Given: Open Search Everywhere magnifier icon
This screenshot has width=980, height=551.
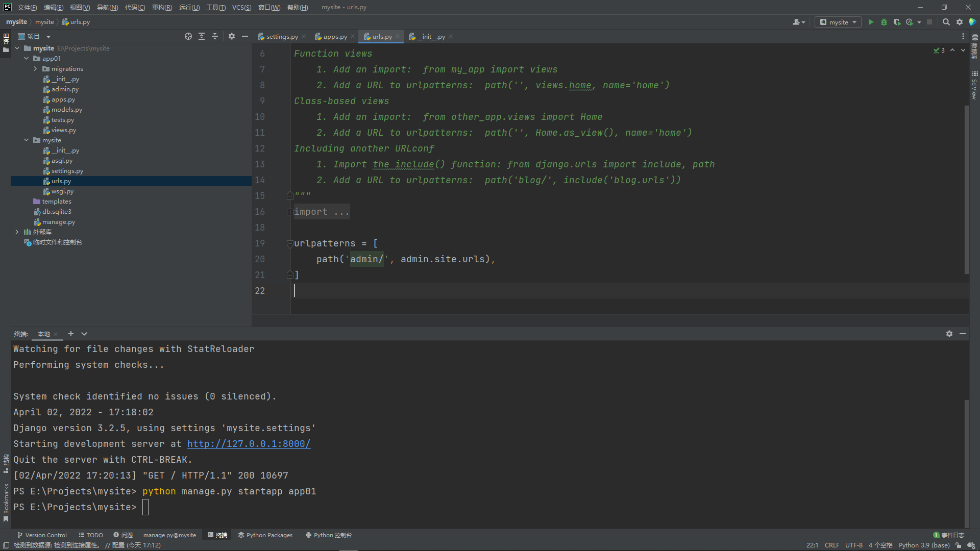Looking at the screenshot, I should coord(946,22).
